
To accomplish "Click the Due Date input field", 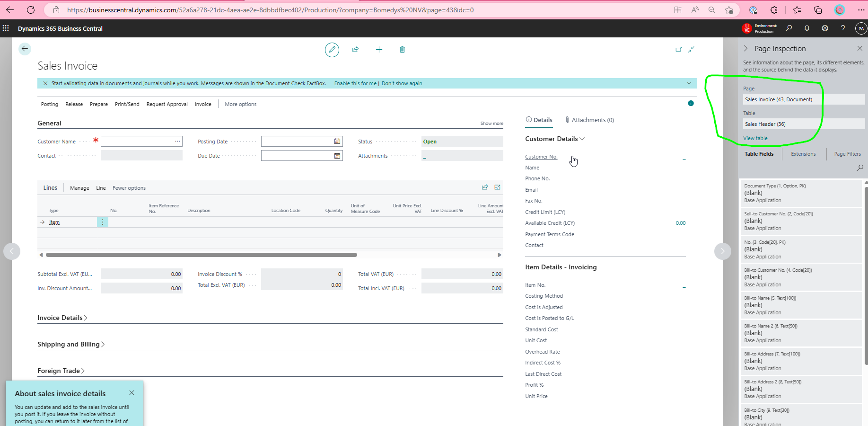I will pyautogui.click(x=297, y=156).
